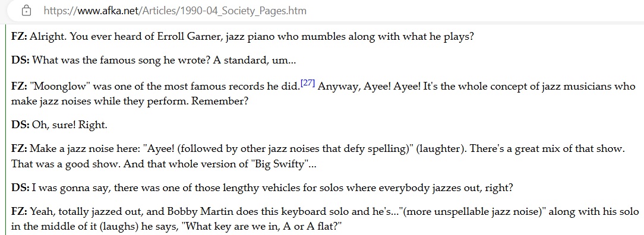Click the site information lock icon

[x=26, y=11]
